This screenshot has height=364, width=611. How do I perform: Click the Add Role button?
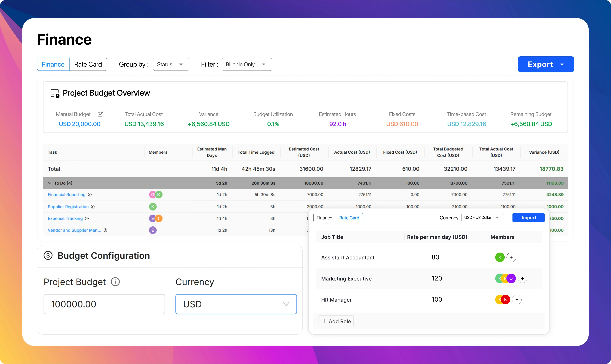tap(336, 321)
